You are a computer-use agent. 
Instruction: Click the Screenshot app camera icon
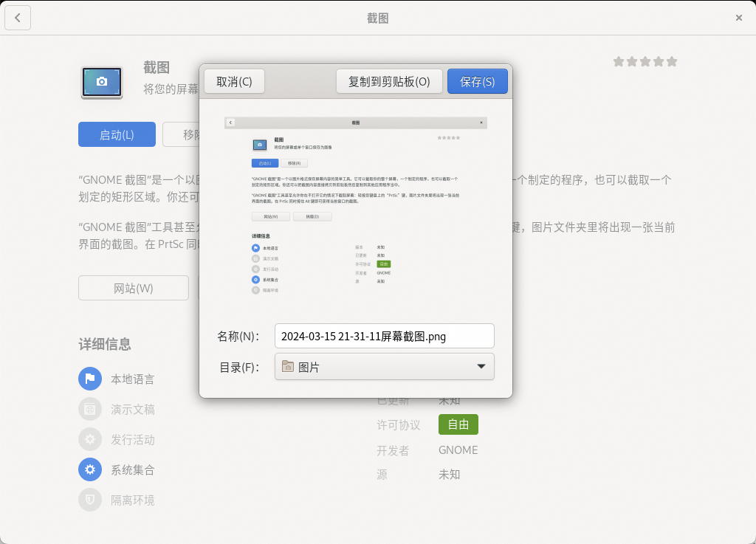[x=102, y=82]
